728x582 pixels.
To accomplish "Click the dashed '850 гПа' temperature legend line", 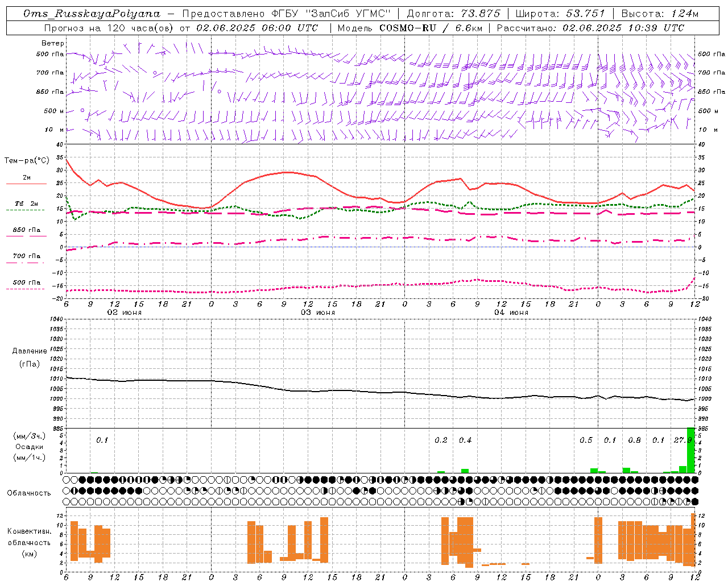I will pos(26,236).
